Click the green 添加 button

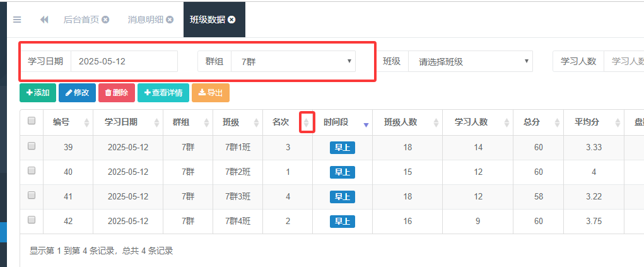pyautogui.click(x=38, y=93)
